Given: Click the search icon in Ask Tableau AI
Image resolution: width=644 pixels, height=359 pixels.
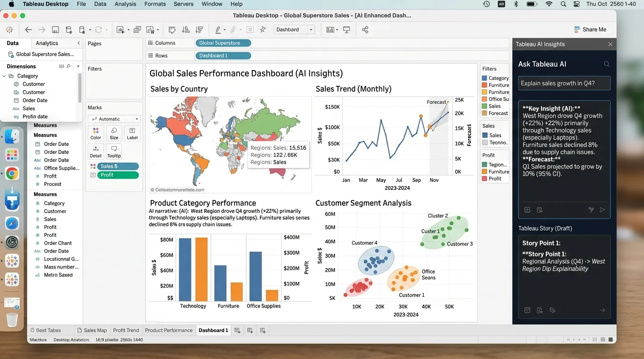Looking at the screenshot, I should [607, 64].
